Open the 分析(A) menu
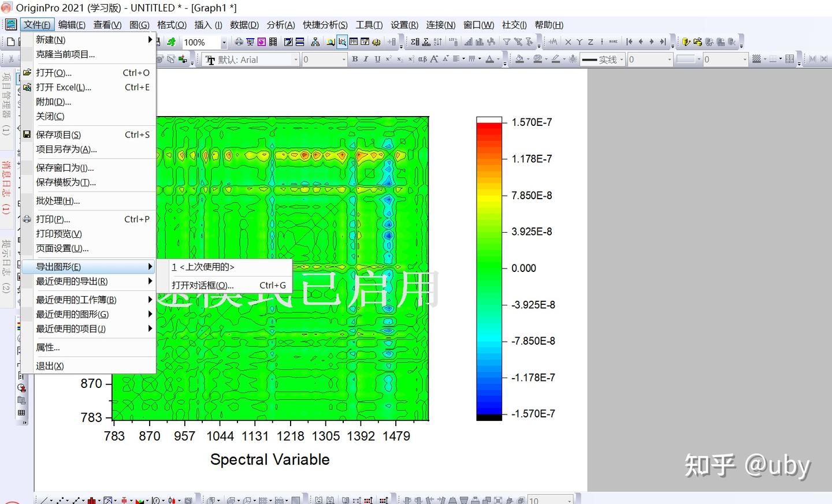Viewport: 832px width, 504px height. click(281, 25)
